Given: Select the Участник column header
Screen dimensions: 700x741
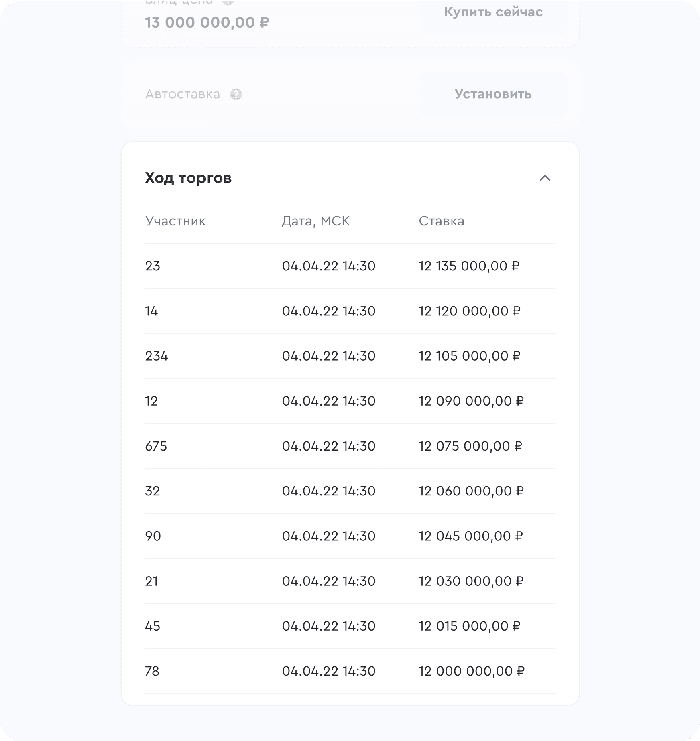Looking at the screenshot, I should (x=175, y=221).
